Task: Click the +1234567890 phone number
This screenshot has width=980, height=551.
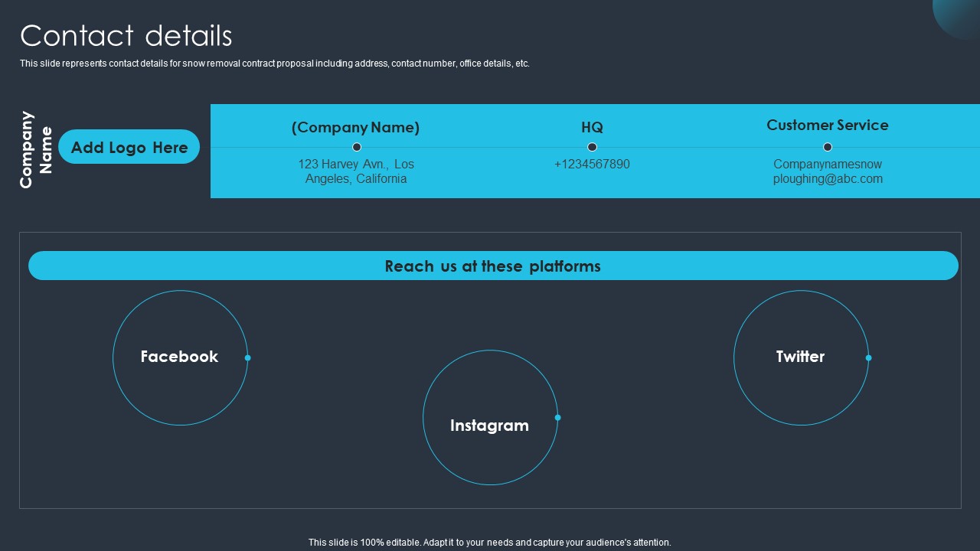Action: tap(592, 164)
